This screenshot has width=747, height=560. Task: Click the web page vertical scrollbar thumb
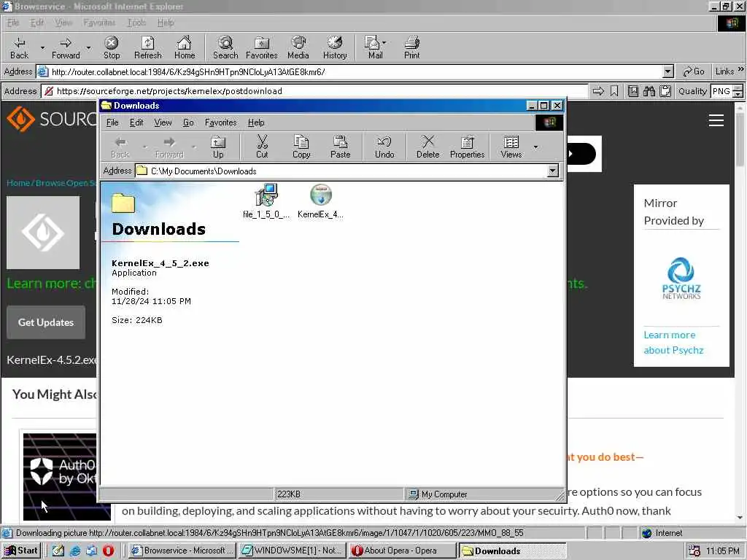pyautogui.click(x=740, y=139)
